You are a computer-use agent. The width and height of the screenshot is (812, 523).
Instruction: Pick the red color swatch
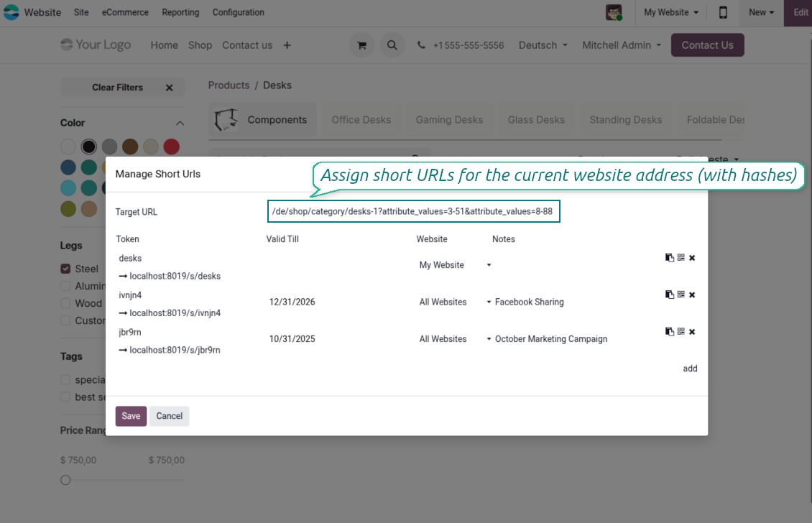click(171, 147)
